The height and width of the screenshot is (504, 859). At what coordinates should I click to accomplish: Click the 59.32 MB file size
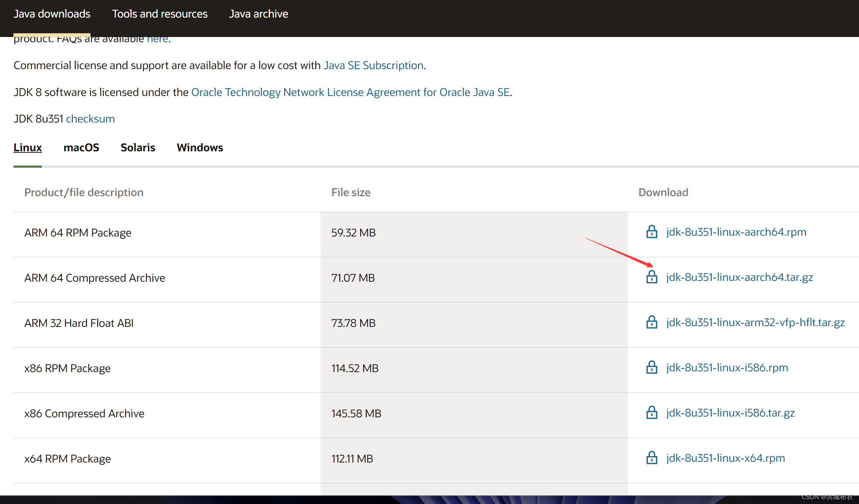coord(353,233)
